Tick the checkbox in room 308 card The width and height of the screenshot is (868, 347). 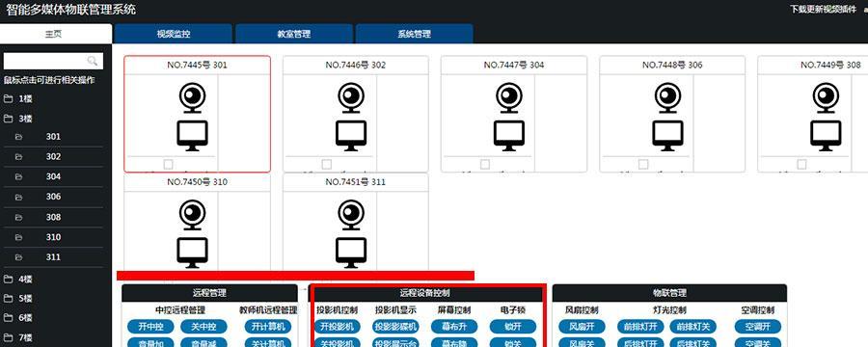click(x=801, y=165)
